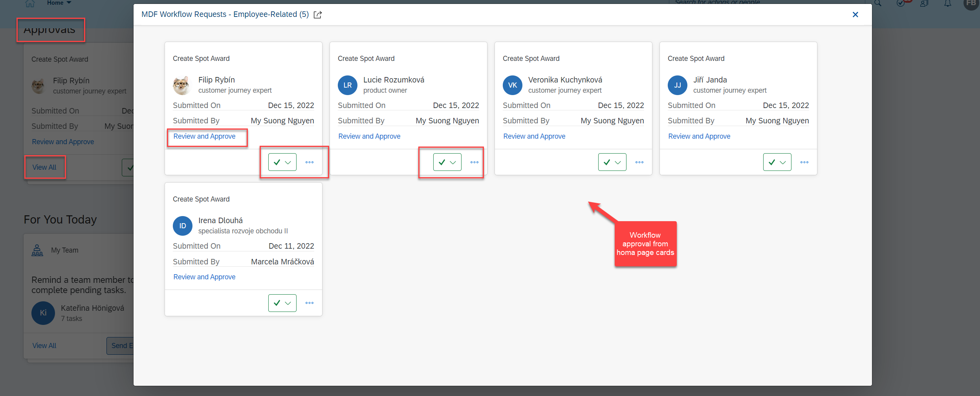Close the MDF Workflow Requests dialog
980x396 pixels.
click(855, 15)
